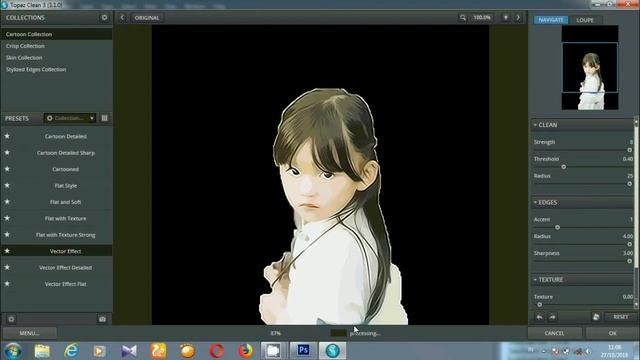Click the MENU... button
This screenshot has width=640, height=360.
point(29,333)
